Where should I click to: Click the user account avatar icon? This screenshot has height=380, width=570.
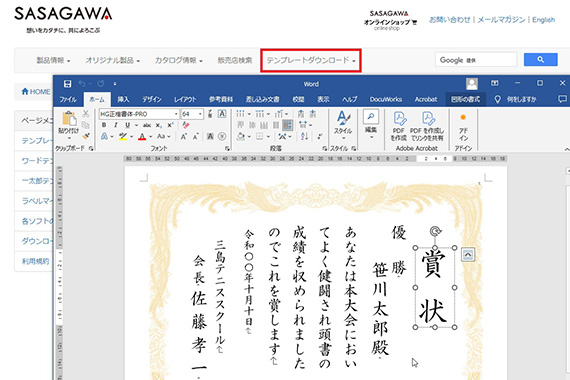pos(472,84)
